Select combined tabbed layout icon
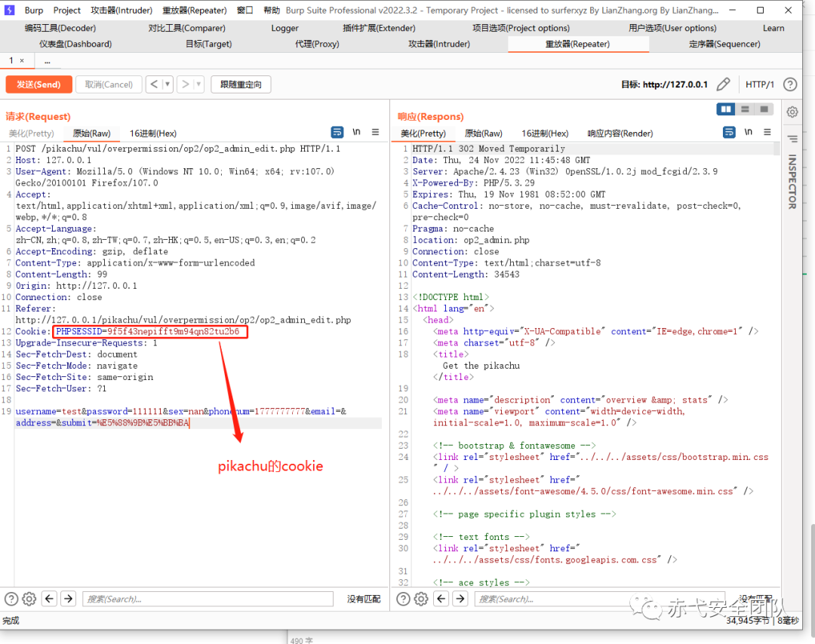Image resolution: width=815 pixels, height=644 pixels. click(764, 109)
